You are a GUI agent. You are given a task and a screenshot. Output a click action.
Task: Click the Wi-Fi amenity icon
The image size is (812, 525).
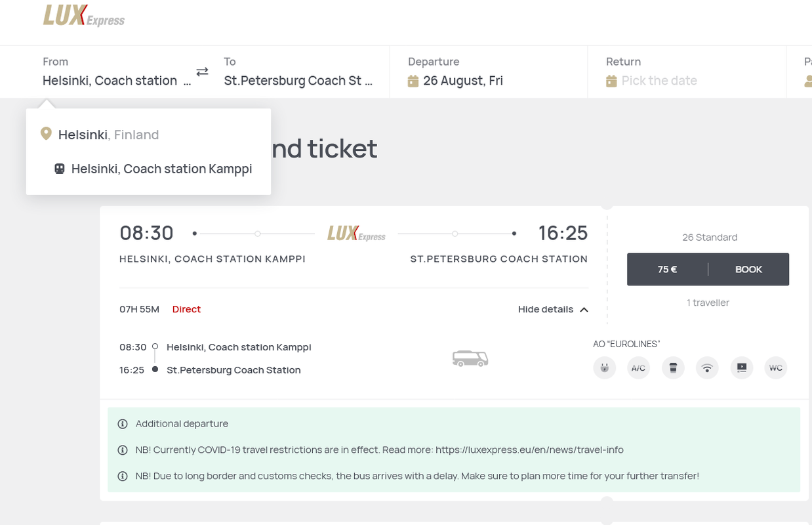(707, 367)
